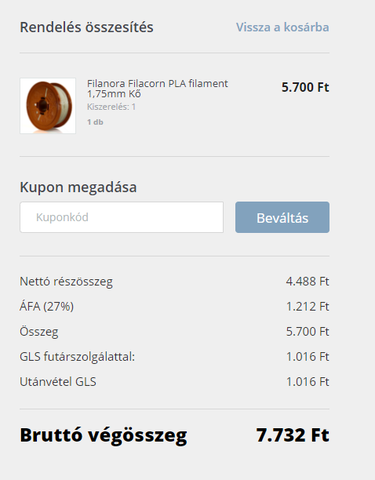Viewport: 375px width, 480px height.
Task: Click the 1.212 Ft VAT amount
Action: [x=308, y=306]
